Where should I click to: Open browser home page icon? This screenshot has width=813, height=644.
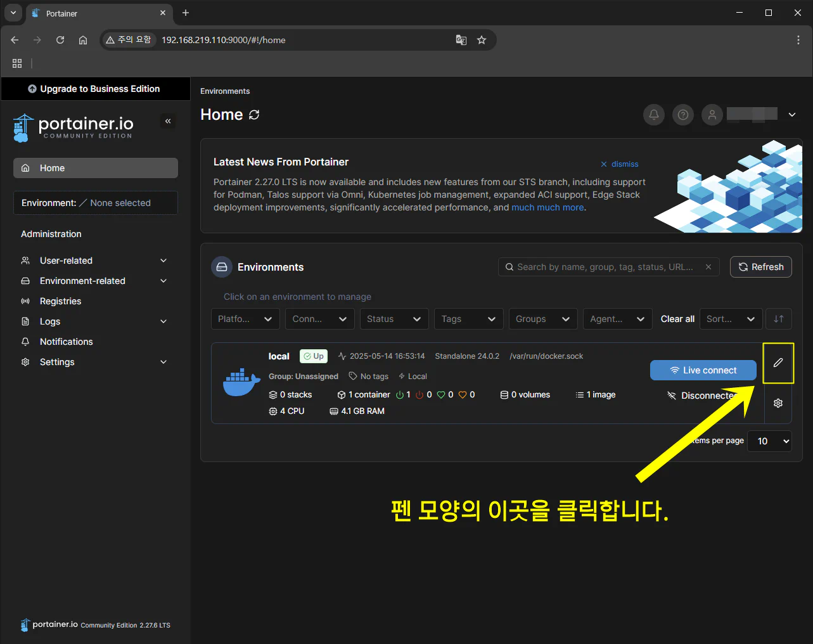click(x=83, y=40)
